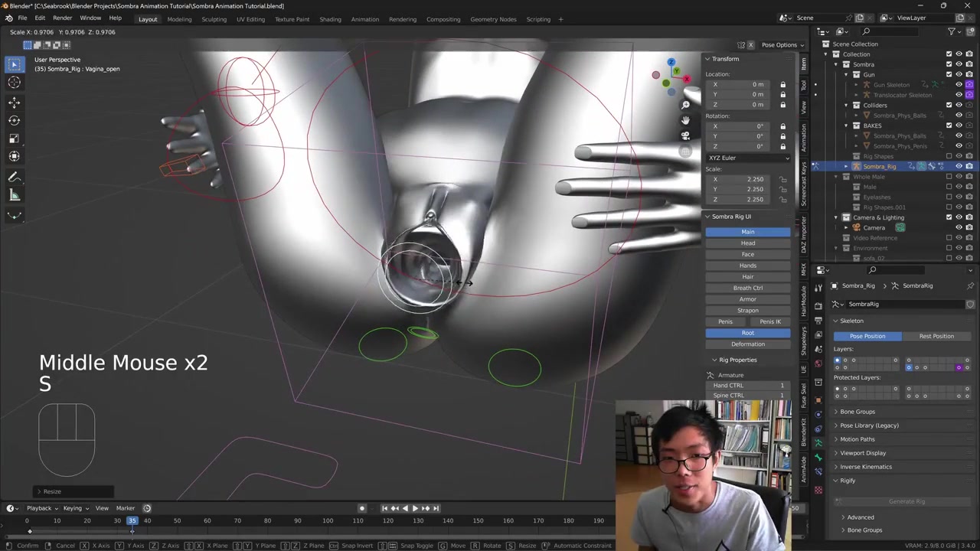The image size is (980, 551).
Task: Select the 3D Cursor tool
Action: 14,83
